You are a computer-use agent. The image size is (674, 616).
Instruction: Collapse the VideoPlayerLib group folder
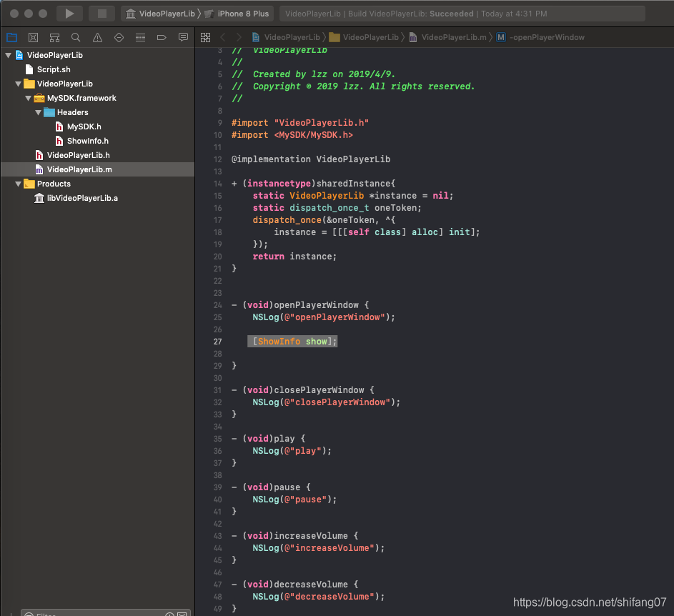[x=18, y=84]
